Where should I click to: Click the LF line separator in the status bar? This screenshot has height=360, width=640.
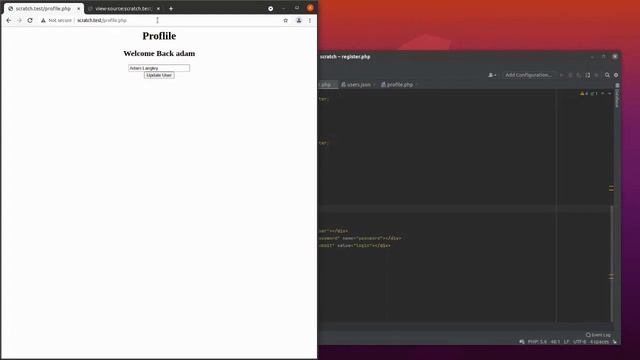click(x=566, y=342)
